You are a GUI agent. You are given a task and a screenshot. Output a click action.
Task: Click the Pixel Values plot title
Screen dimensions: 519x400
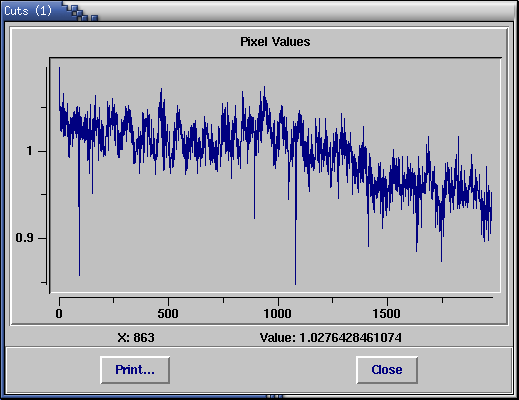(x=275, y=42)
